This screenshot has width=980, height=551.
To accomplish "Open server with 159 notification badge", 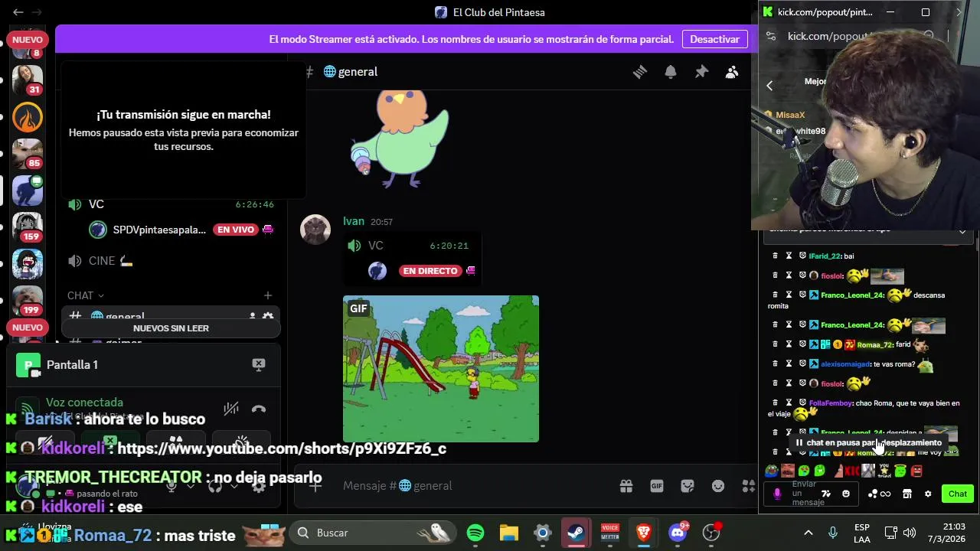I will tap(28, 227).
